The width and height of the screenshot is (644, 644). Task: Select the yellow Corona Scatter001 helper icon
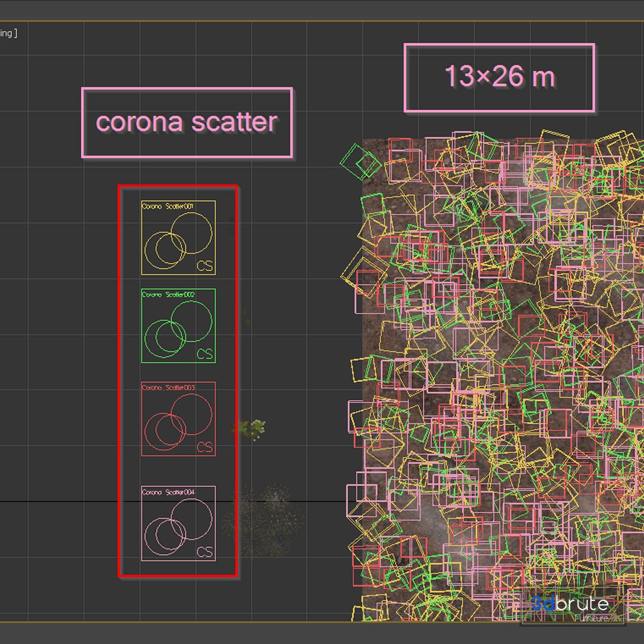point(178,238)
